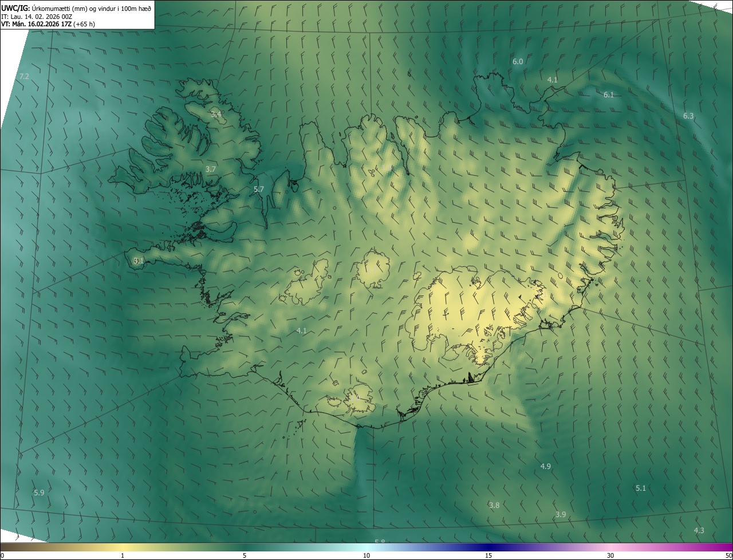Select the '30' tick label on the color scale
This screenshot has height=560, width=733.
tap(610, 555)
